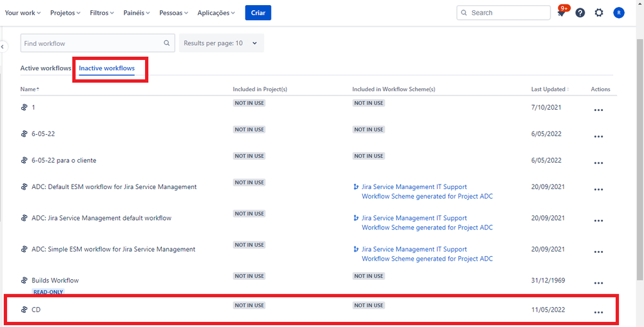644x327 pixels.
Task: Click the Included in Workflow Scheme(s) header
Action: point(393,89)
